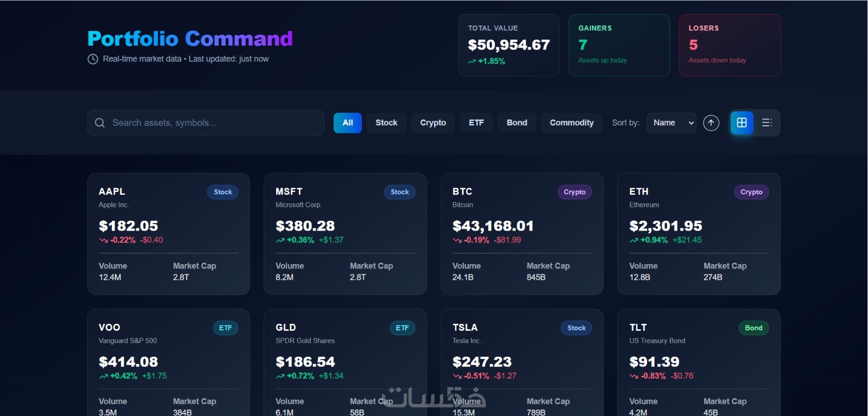This screenshot has height=416, width=868.
Task: Click the search magnifier icon
Action: [x=100, y=123]
